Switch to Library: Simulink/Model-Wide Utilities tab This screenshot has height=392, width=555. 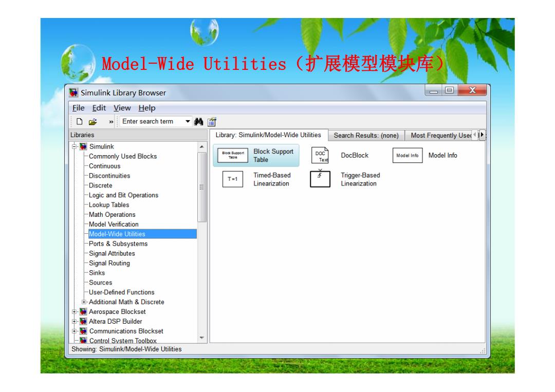(268, 135)
